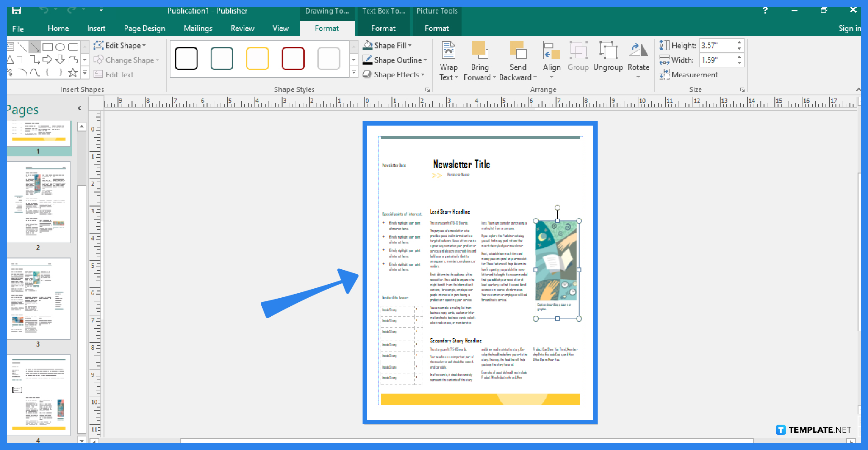Click Sign in at top right
Screen dimensions: 868x450
pyautogui.click(x=849, y=28)
